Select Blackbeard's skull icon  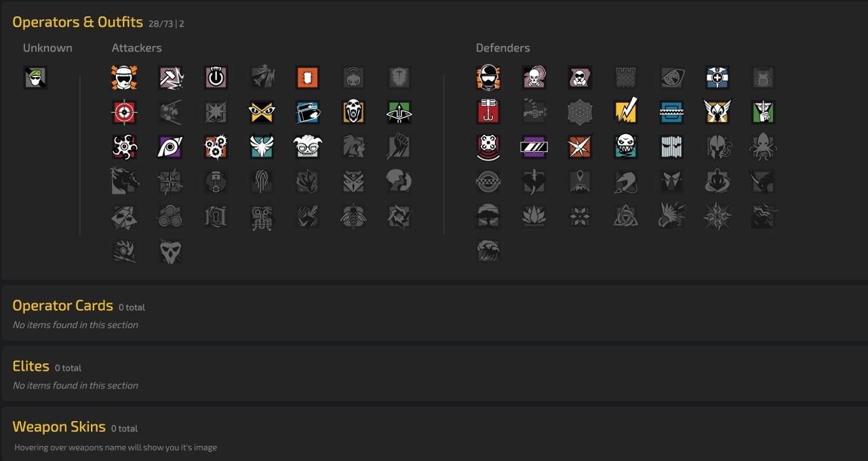[x=353, y=113]
